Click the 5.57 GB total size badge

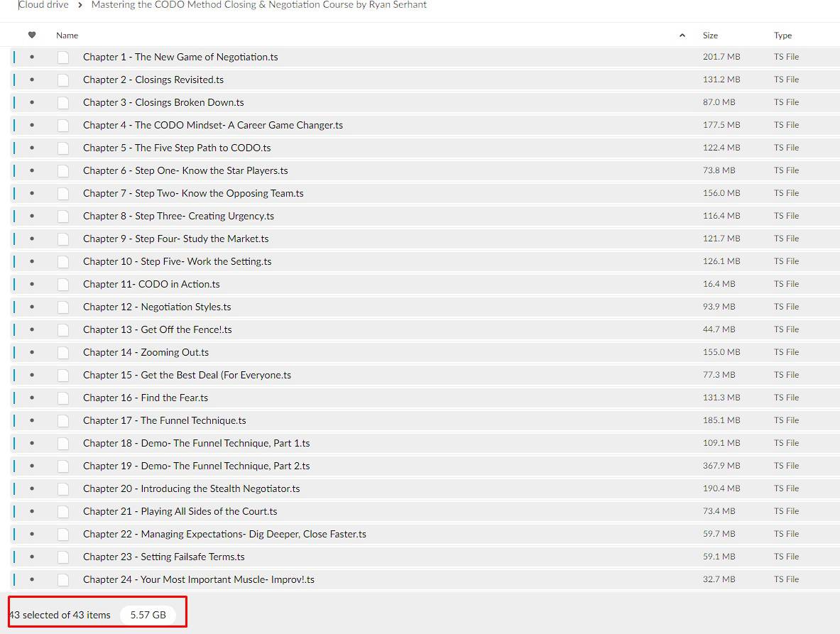[x=148, y=615]
